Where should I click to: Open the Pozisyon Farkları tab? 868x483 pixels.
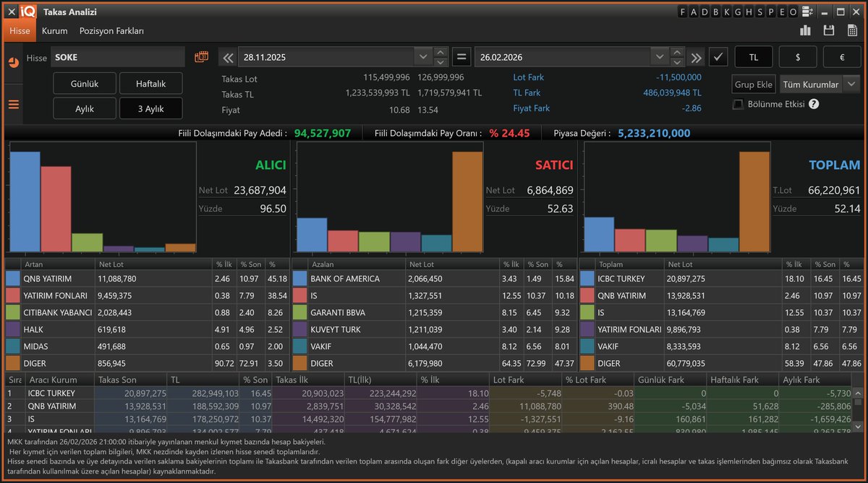coord(111,31)
